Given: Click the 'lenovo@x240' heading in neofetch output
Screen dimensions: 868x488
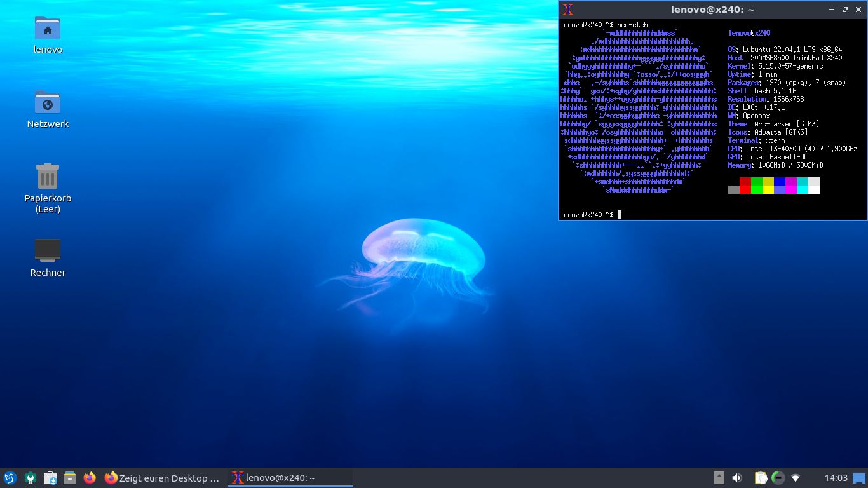Looking at the screenshot, I should (x=749, y=33).
